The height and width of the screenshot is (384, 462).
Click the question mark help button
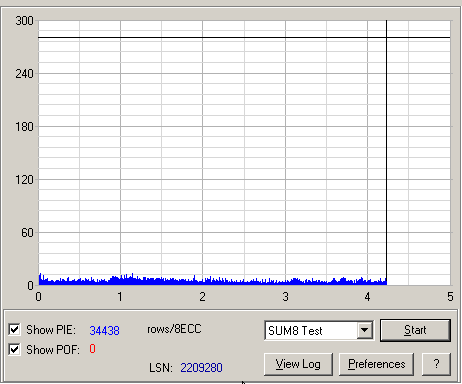click(436, 364)
